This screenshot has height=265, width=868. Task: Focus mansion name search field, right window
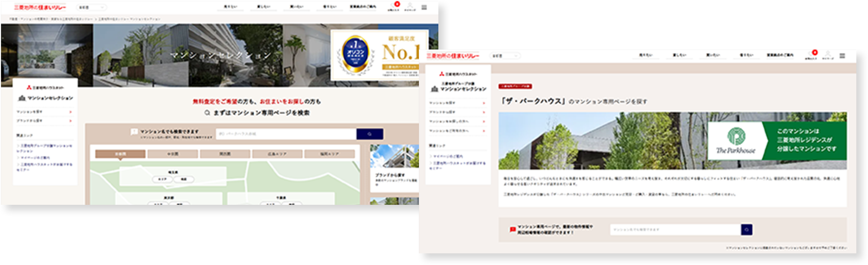point(675,230)
